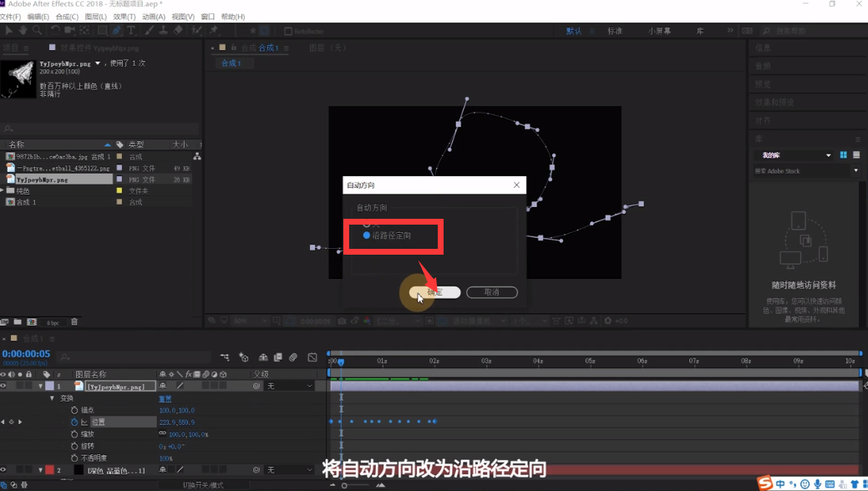Select the Brush tool

(149, 30)
